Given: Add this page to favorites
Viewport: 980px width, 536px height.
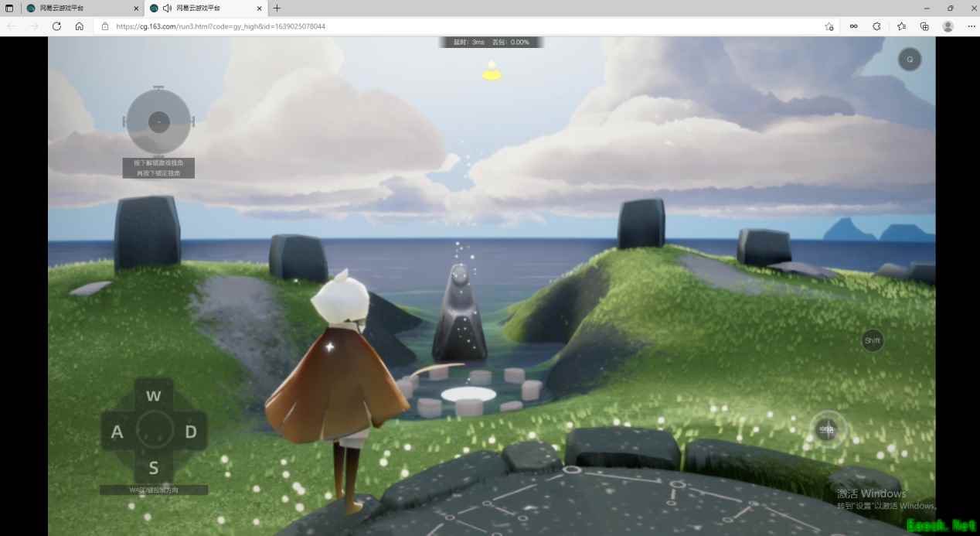Looking at the screenshot, I should [x=829, y=26].
